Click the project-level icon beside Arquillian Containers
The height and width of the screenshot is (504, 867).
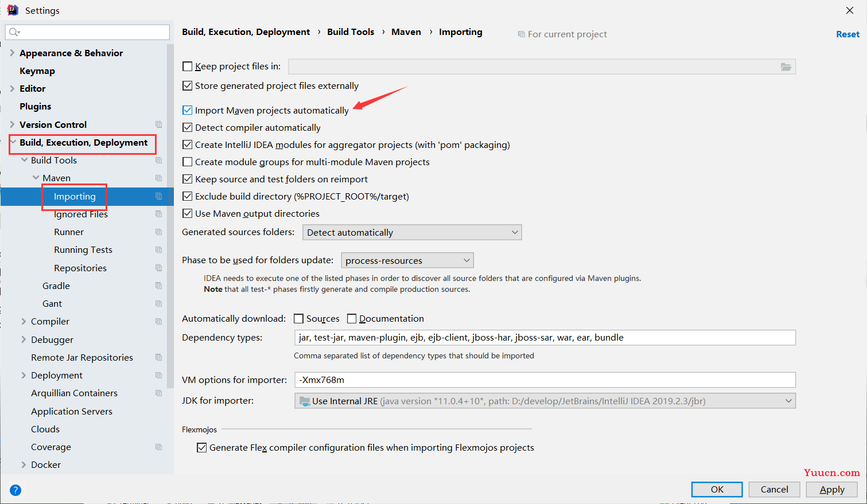158,393
